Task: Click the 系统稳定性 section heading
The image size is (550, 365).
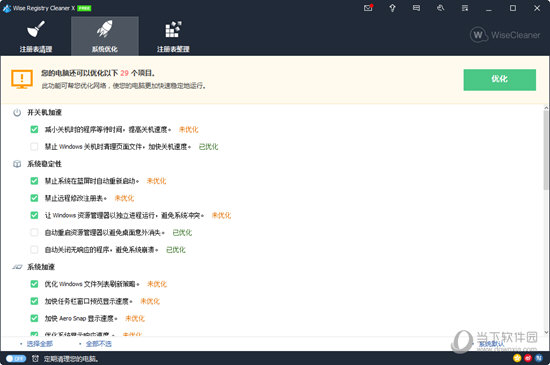Action: pyautogui.click(x=45, y=164)
